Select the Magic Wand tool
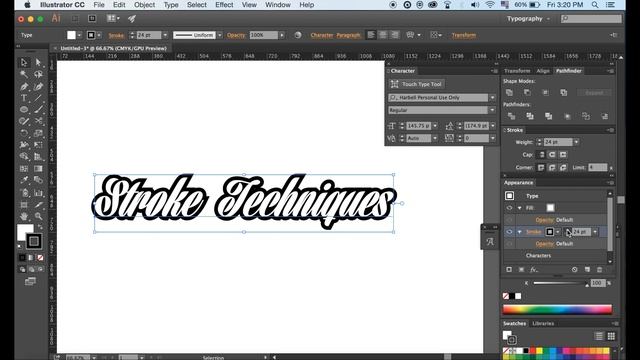Image resolution: width=640 pixels, height=360 pixels. pyautogui.click(x=24, y=74)
